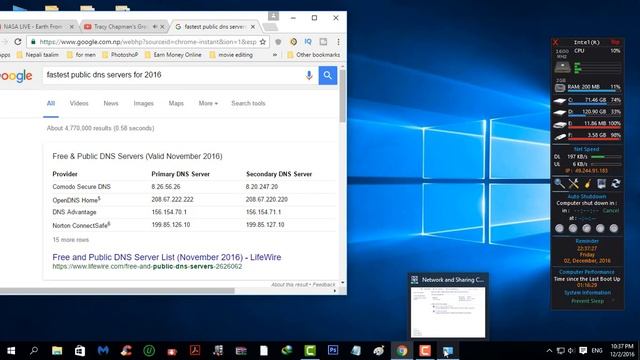
Task: Open LifeWire Free and Public DNS link
Action: tap(167, 257)
